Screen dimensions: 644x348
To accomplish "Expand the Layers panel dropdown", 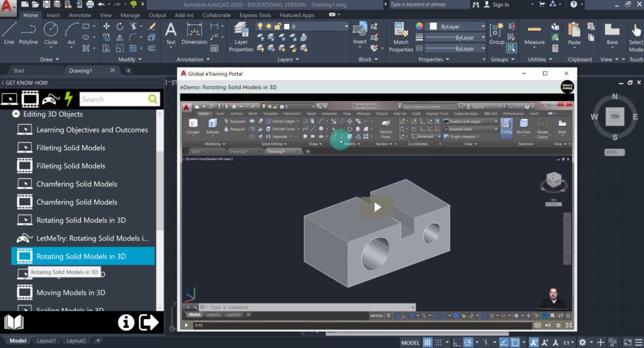I will (288, 59).
